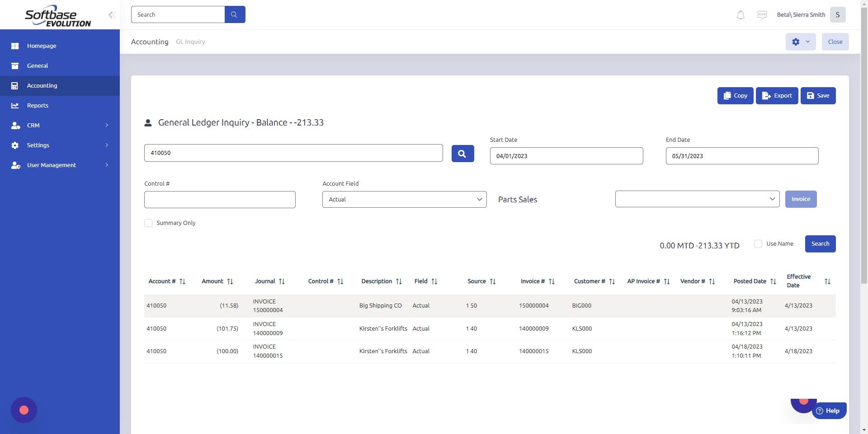Sort by Effective Date column arrows
868x434 pixels.
pyautogui.click(x=827, y=281)
